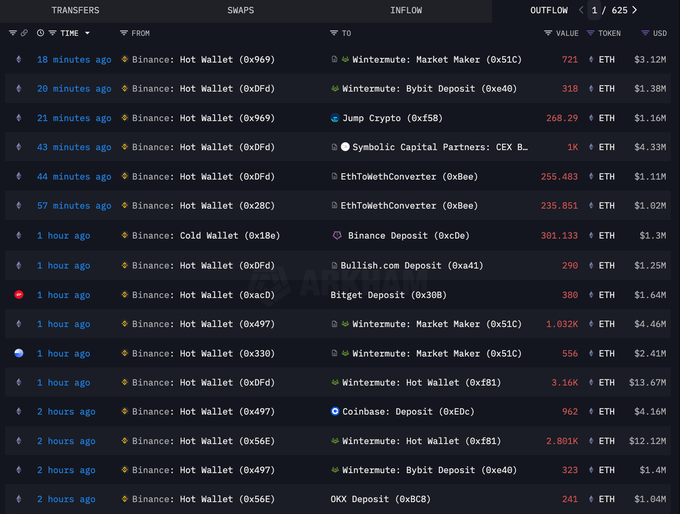Open Binance Cold Wallet (0x18e) entity
The image size is (680, 514).
(x=206, y=236)
